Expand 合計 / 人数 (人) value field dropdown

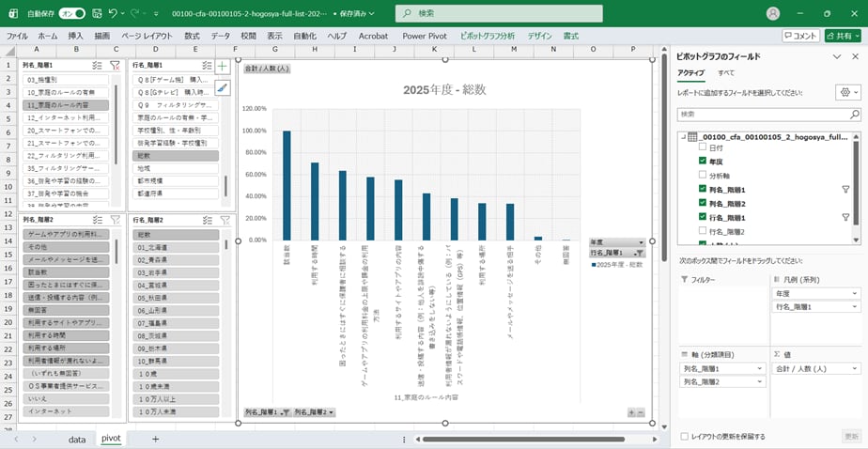[x=855, y=368]
